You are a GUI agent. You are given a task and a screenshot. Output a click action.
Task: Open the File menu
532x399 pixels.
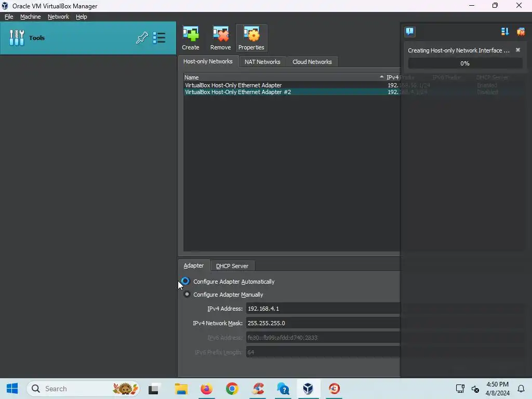pos(9,17)
